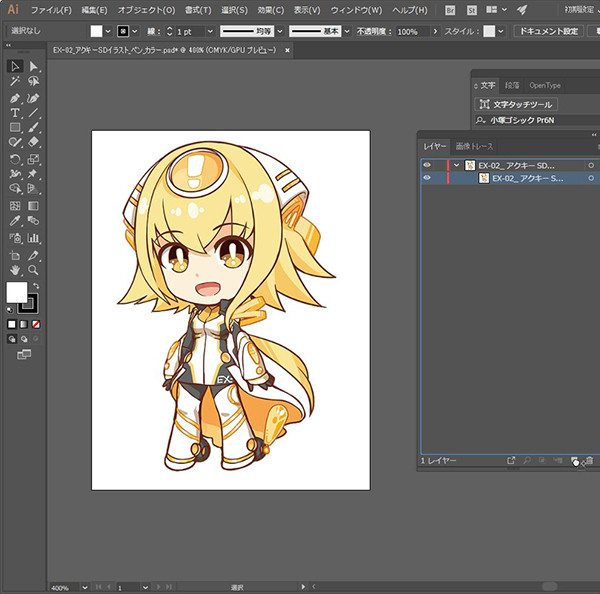Select the Eraser tool
This screenshot has height=594, width=600.
[33, 142]
